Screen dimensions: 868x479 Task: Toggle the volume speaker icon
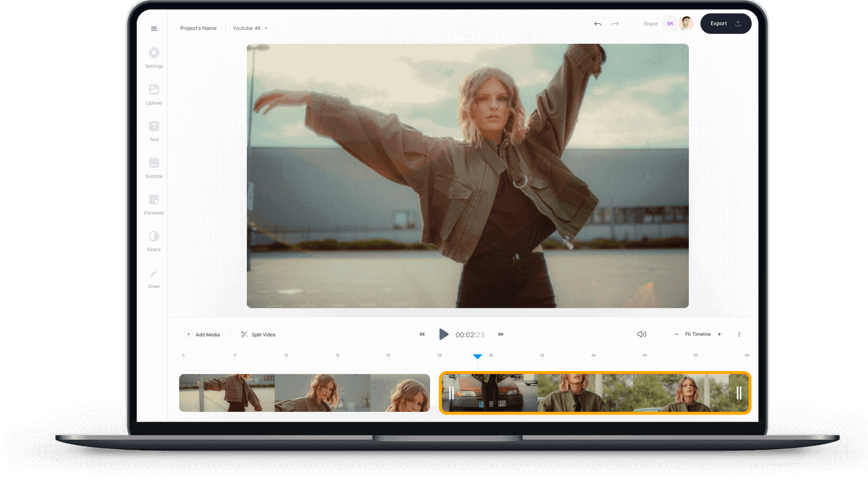[x=641, y=334]
